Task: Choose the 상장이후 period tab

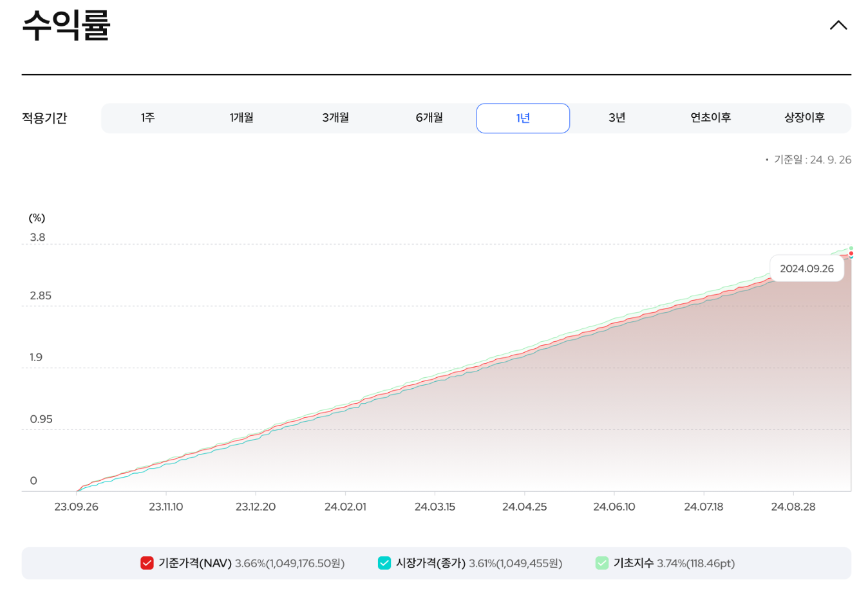Action: [804, 118]
